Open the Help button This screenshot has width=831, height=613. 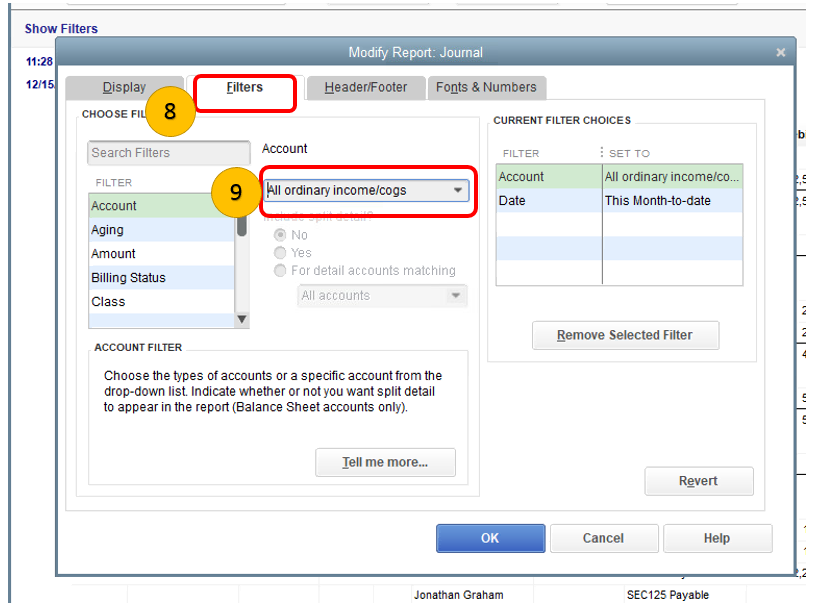[717, 538]
